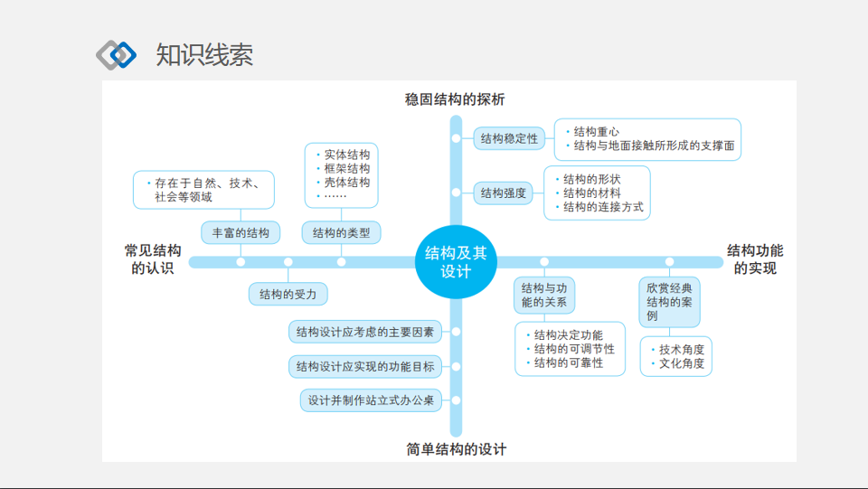Click the 简单结构的设计 branch heading
868x489 pixels.
click(456, 449)
